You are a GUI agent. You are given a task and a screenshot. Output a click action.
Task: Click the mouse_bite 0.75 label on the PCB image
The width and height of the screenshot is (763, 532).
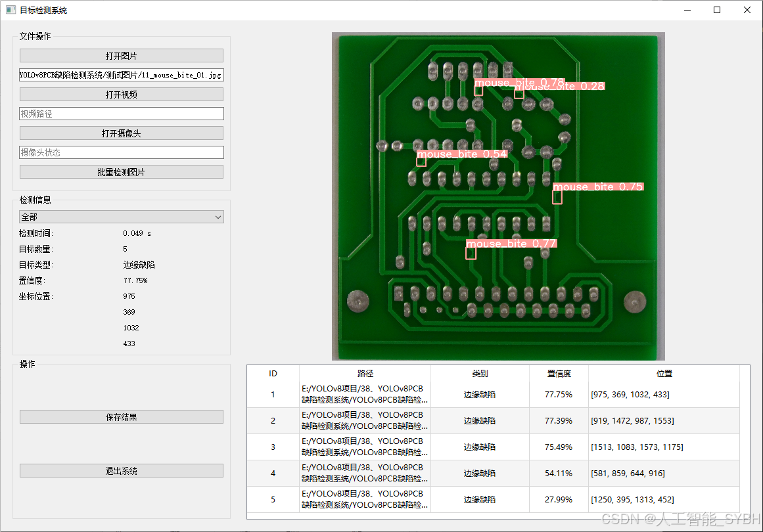pyautogui.click(x=598, y=187)
